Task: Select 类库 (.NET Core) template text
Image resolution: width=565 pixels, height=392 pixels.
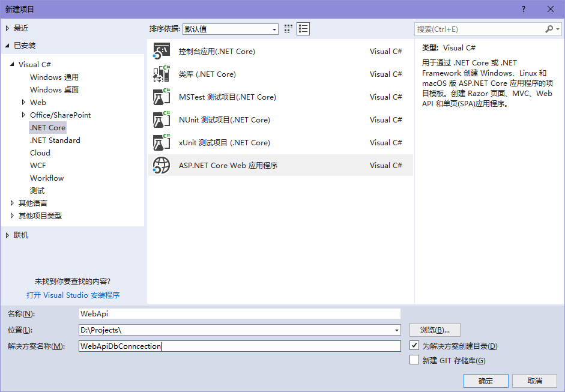Action: coord(207,74)
